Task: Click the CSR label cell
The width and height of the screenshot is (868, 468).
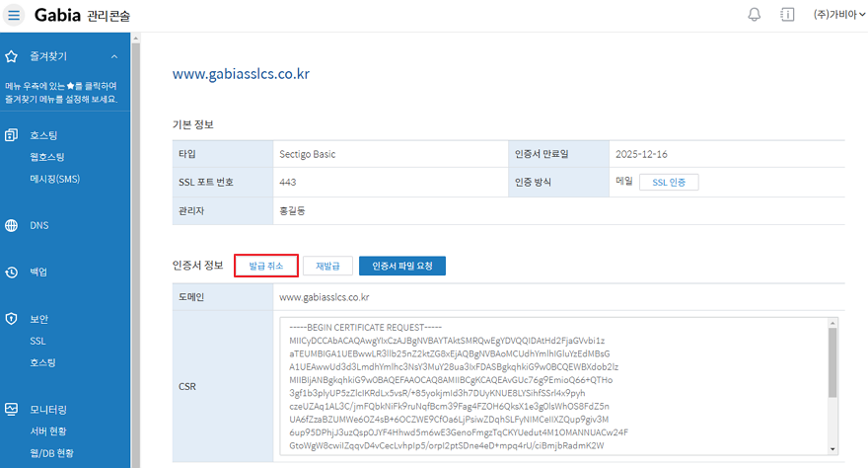Action: [223, 386]
